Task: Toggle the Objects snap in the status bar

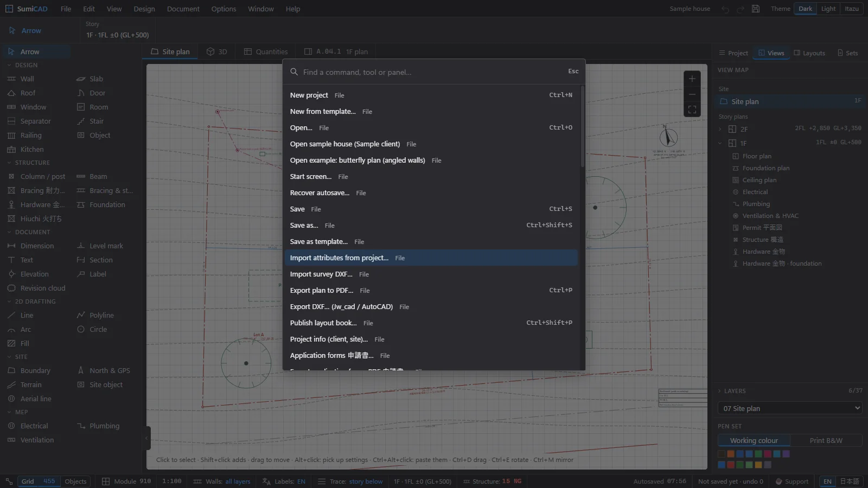Action: click(x=75, y=481)
